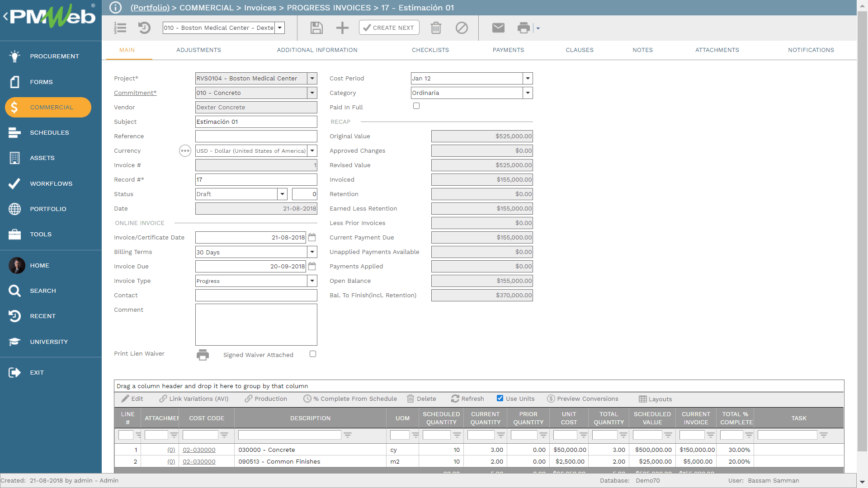Switch to the Attachments tab
The image size is (868, 488).
point(717,50)
